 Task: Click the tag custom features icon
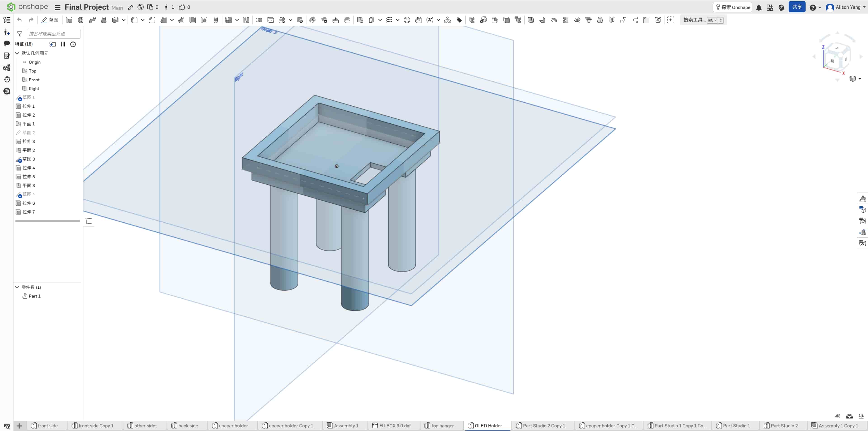459,20
